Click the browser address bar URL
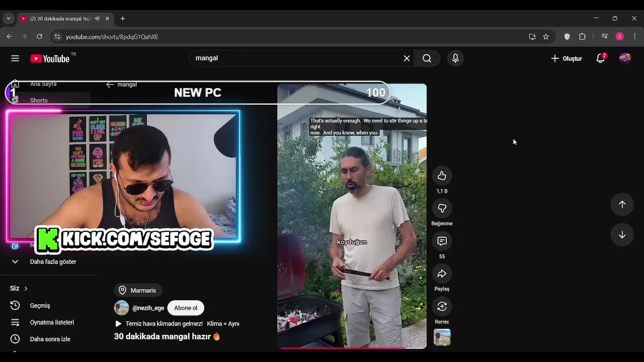This screenshot has height=362, width=644. coord(112,37)
